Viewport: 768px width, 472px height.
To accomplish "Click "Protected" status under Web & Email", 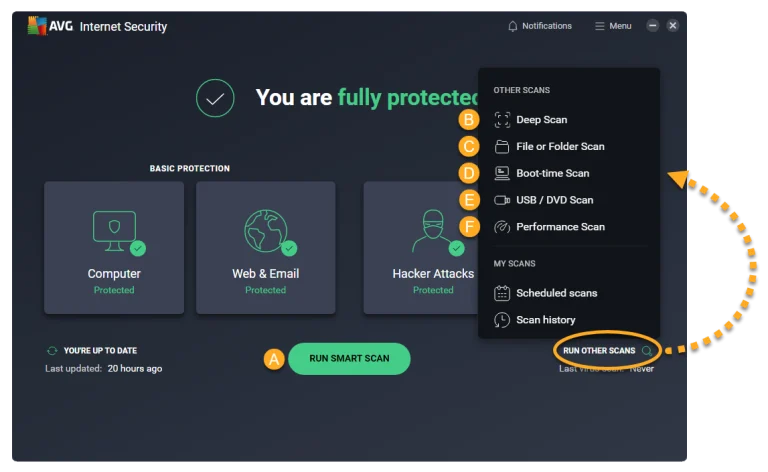I will tap(265, 290).
